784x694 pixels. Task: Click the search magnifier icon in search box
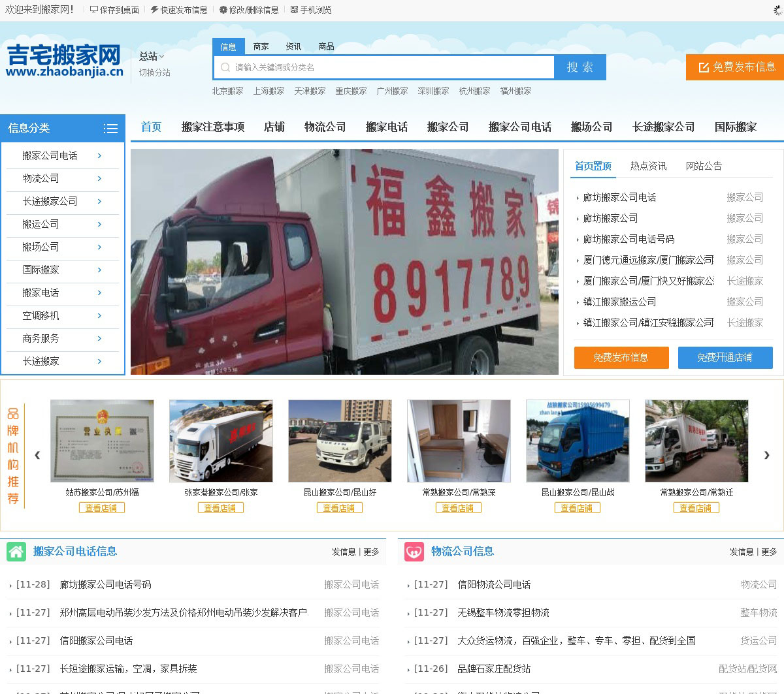[225, 67]
